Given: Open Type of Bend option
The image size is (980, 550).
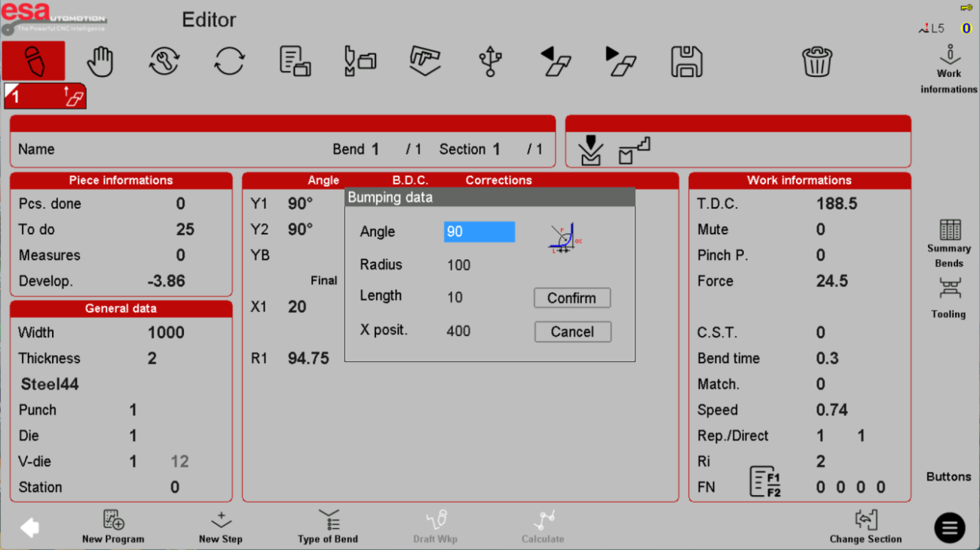Looking at the screenshot, I should pos(328,527).
